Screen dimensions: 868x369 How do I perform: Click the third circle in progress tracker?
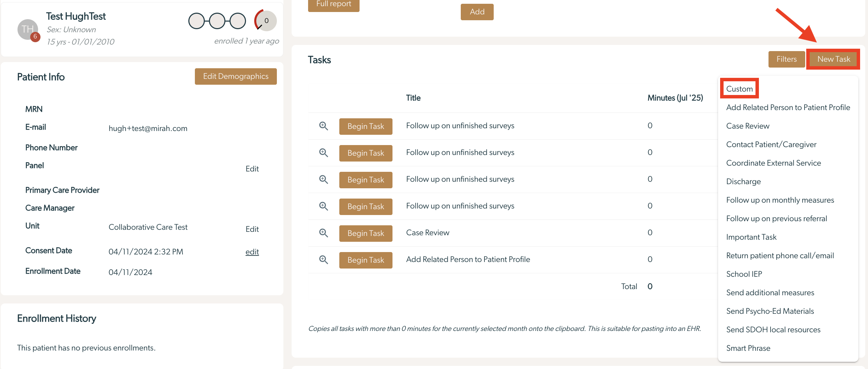pos(238,21)
